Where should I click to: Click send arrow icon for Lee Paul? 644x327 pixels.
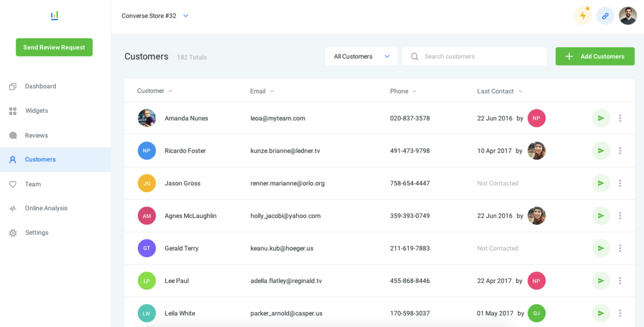601,281
